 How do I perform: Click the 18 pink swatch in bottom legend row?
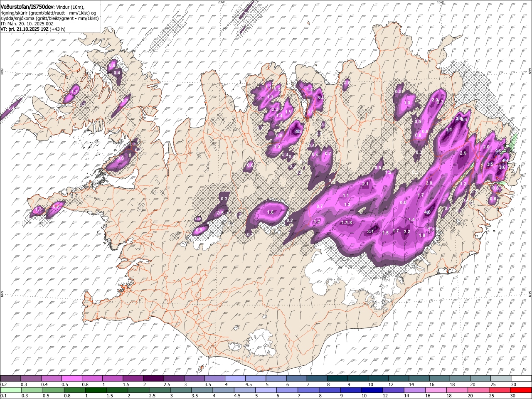[457, 390]
